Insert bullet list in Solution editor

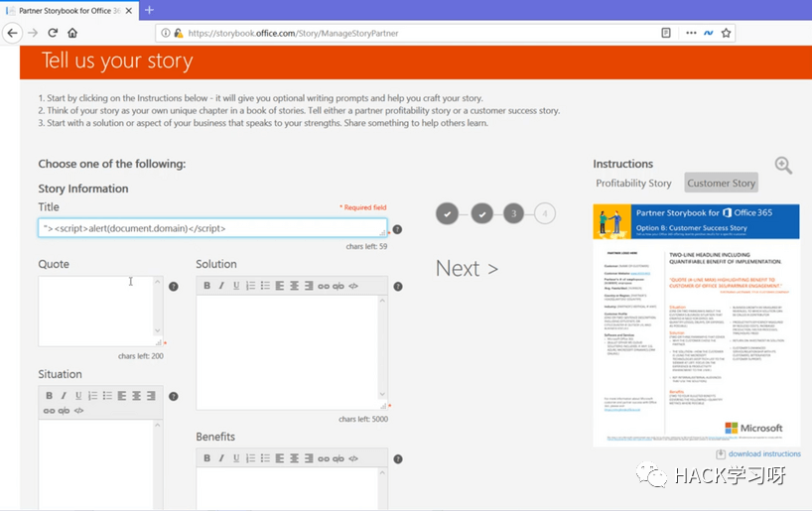[x=265, y=286]
